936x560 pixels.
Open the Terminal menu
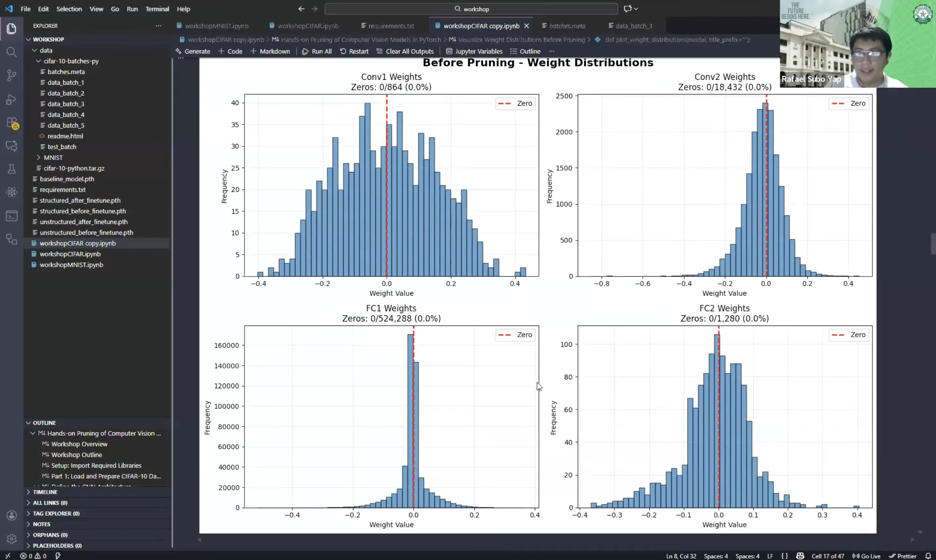[157, 9]
